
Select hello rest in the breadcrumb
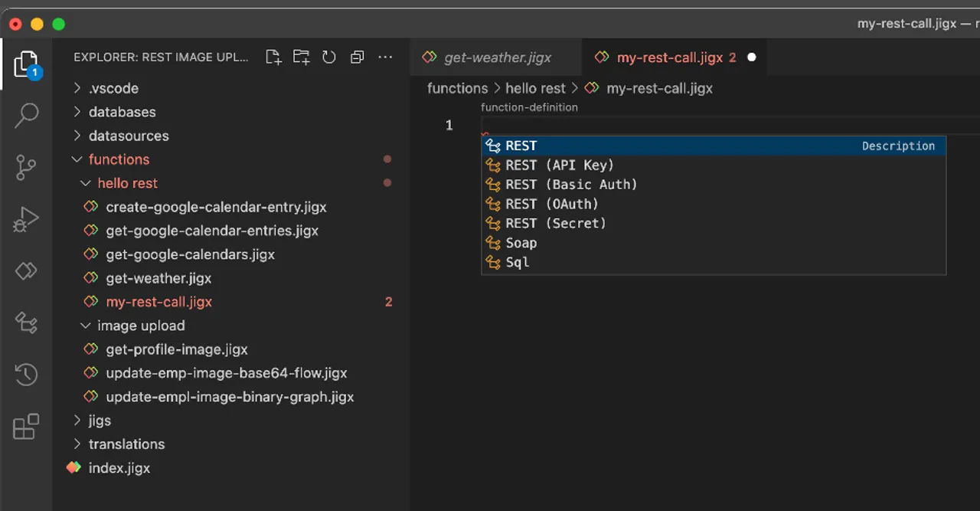[535, 88]
